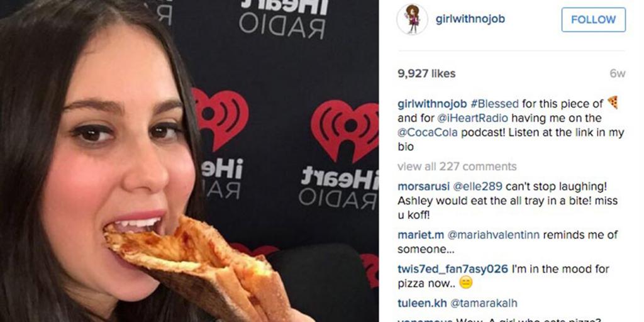This screenshot has width=644, height=322.
Task: Open girlwithnojob username in header
Action: click(470, 19)
